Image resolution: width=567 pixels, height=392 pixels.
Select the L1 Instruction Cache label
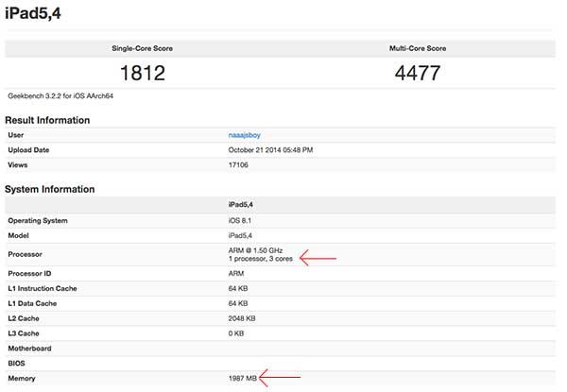click(43, 289)
